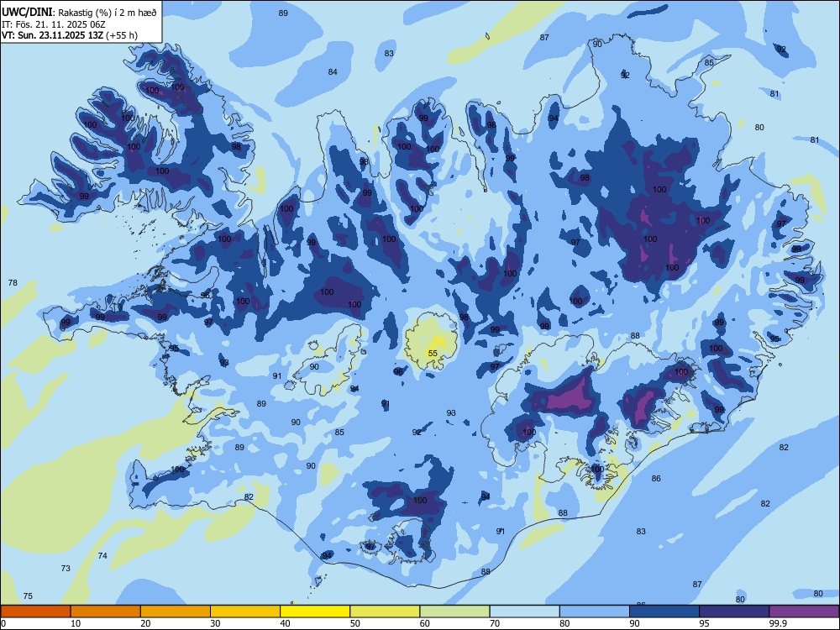Pick the 20–30 legend color segment
This screenshot has height=630, width=840.
pos(176,612)
